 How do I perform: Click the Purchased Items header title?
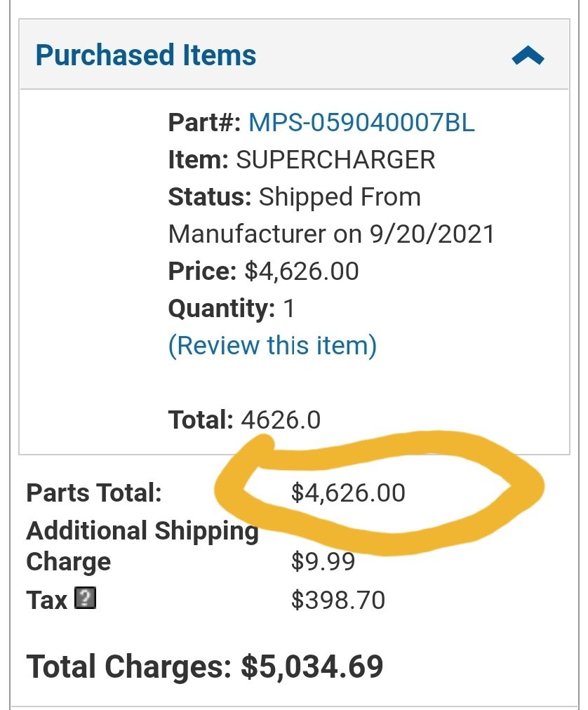pos(146,55)
